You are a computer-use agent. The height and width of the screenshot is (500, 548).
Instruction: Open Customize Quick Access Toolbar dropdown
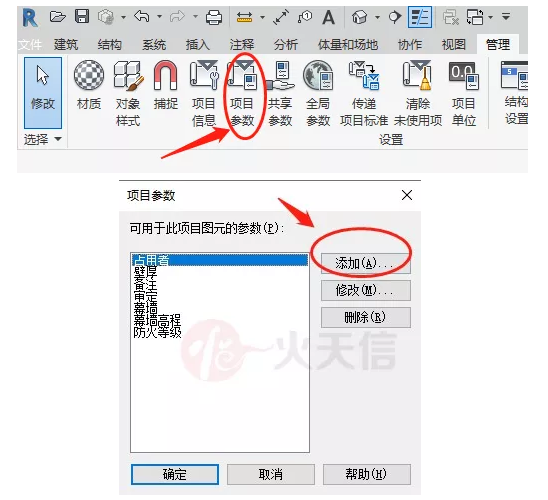(506, 16)
